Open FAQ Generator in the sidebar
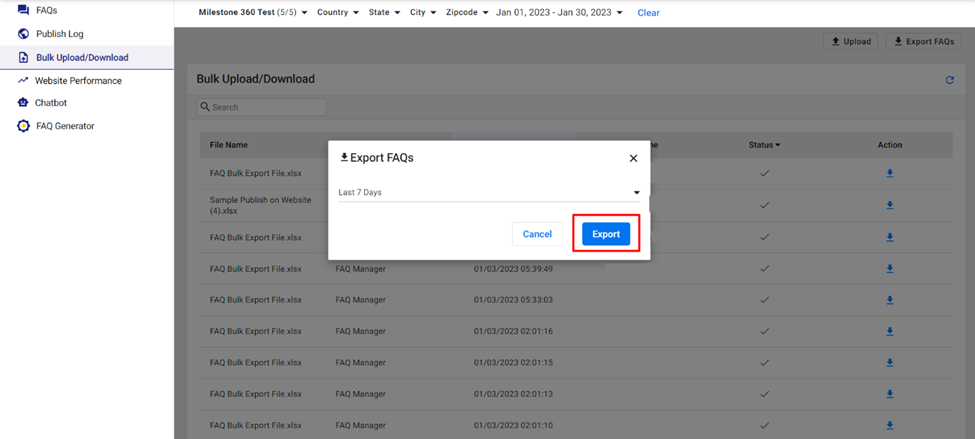This screenshot has height=439, width=975. coord(65,126)
